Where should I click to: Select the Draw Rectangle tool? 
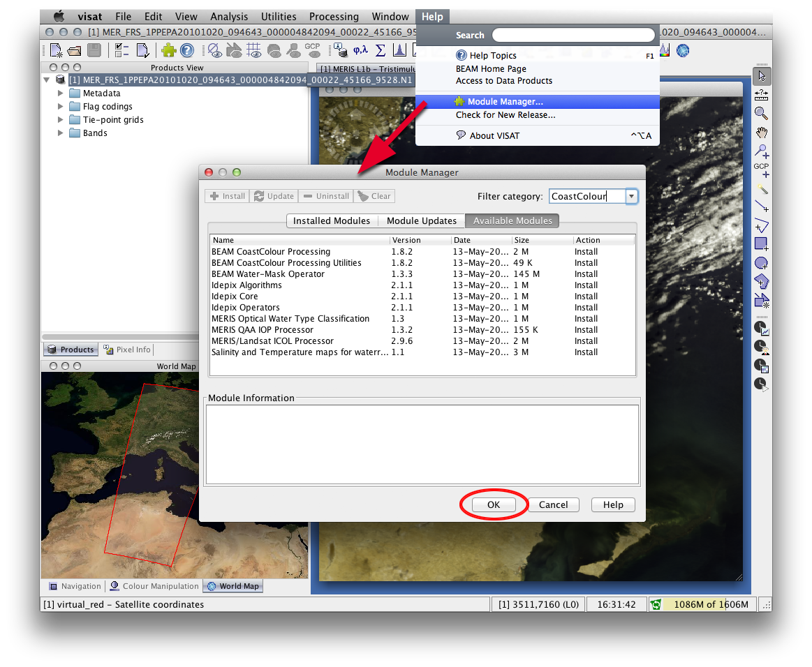point(762,243)
